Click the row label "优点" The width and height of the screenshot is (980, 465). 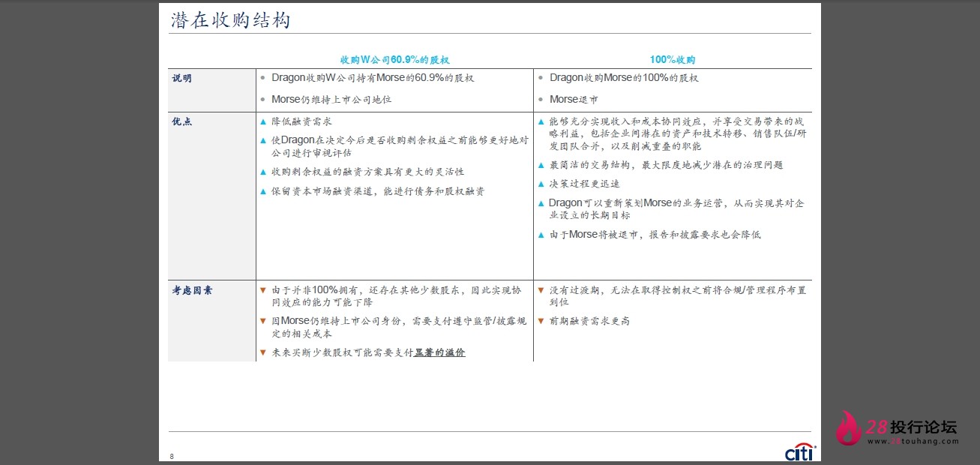181,121
